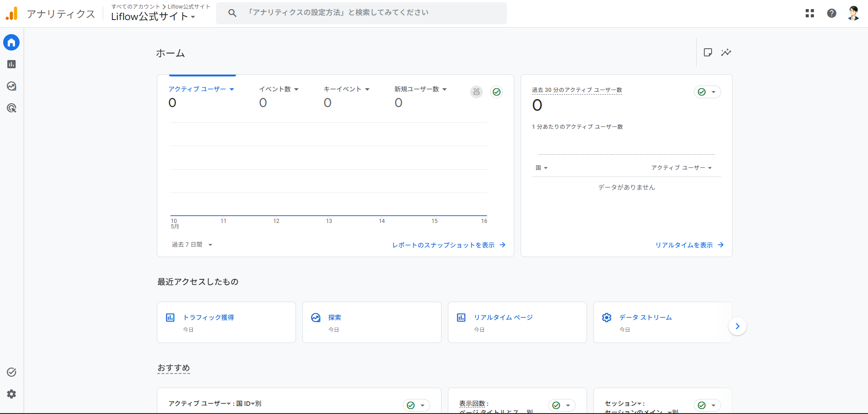868x414 pixels.
Task: Open the Advertising icon in left sidebar
Action: click(12, 108)
